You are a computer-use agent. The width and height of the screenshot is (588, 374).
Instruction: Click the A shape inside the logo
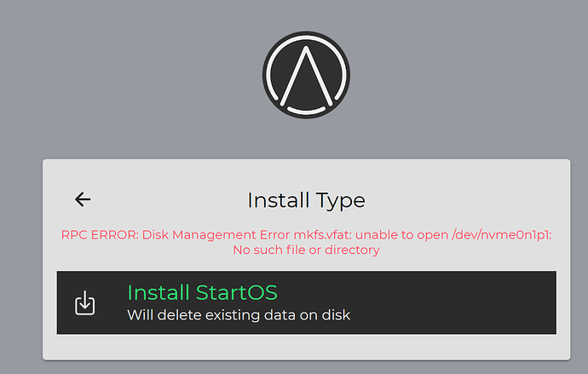[x=307, y=75]
